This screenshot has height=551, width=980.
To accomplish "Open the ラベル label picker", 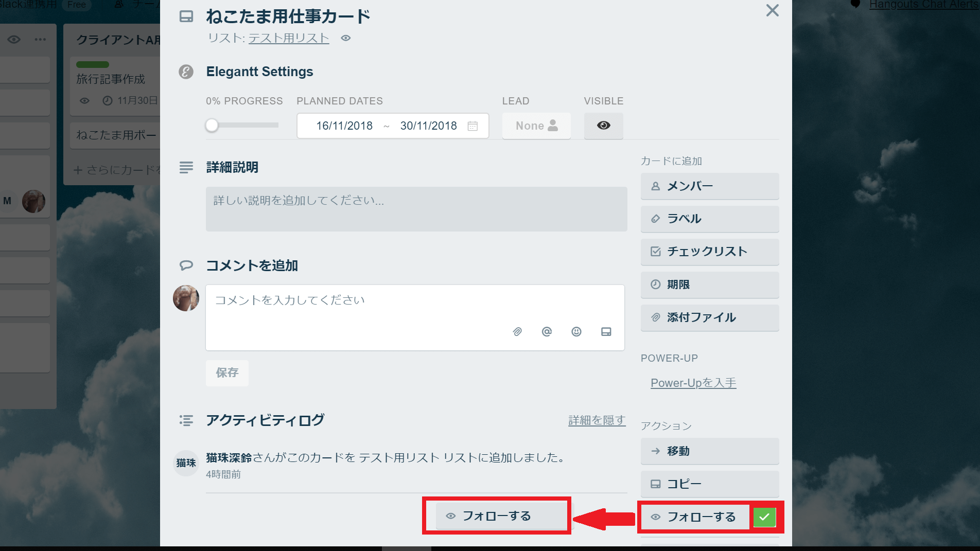I will [709, 219].
